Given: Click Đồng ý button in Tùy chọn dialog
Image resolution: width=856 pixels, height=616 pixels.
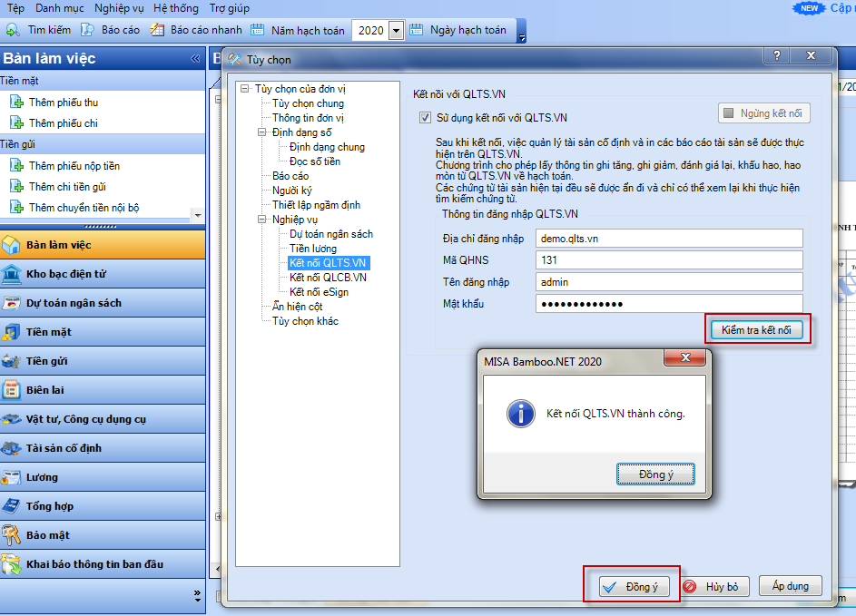Looking at the screenshot, I should pyautogui.click(x=635, y=587).
